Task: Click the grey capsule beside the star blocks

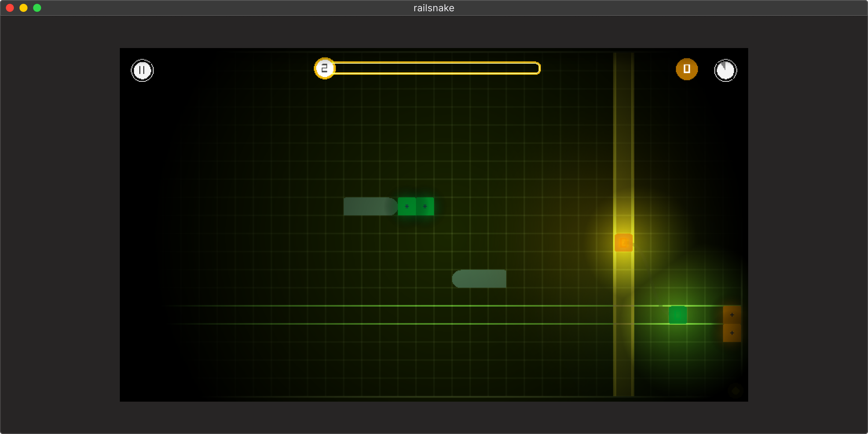Action: [x=370, y=206]
